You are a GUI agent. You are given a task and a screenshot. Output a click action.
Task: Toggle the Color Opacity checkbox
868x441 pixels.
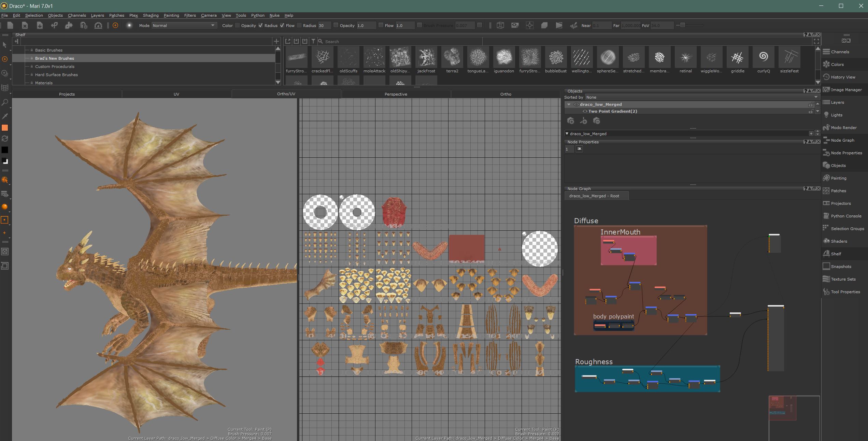click(238, 25)
